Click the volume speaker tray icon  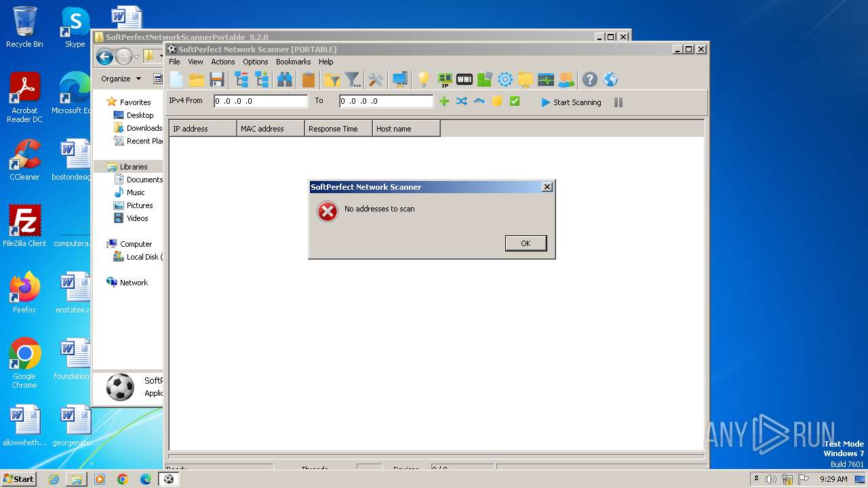(771, 479)
